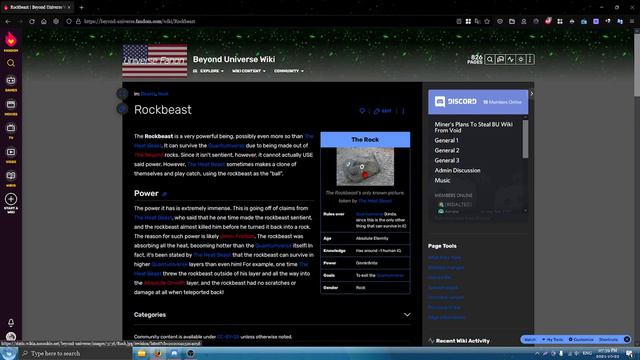Click the Discord widget scrollbar

pos(525,139)
